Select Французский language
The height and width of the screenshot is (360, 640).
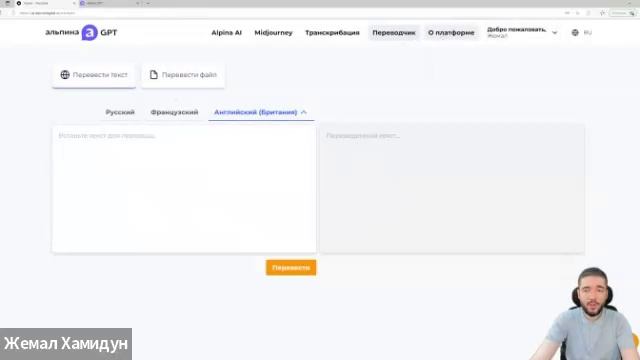(174, 112)
